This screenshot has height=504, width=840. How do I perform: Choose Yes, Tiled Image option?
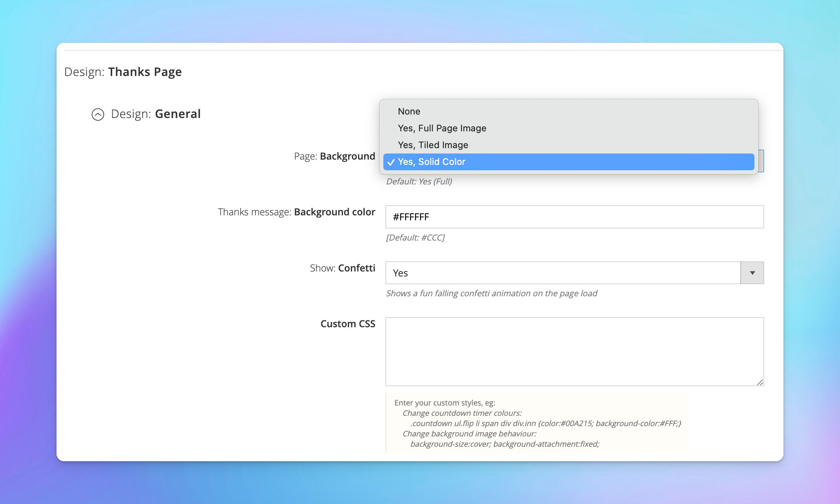pyautogui.click(x=569, y=145)
